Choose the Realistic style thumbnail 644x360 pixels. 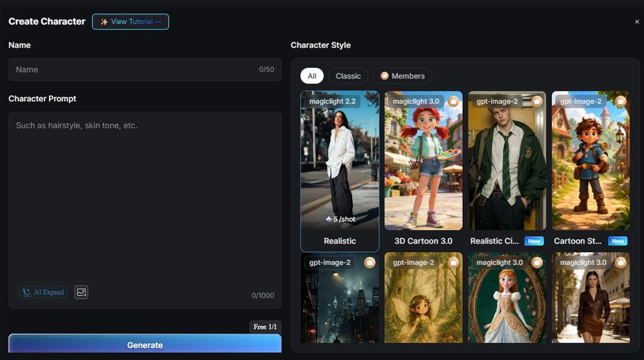[x=340, y=160]
